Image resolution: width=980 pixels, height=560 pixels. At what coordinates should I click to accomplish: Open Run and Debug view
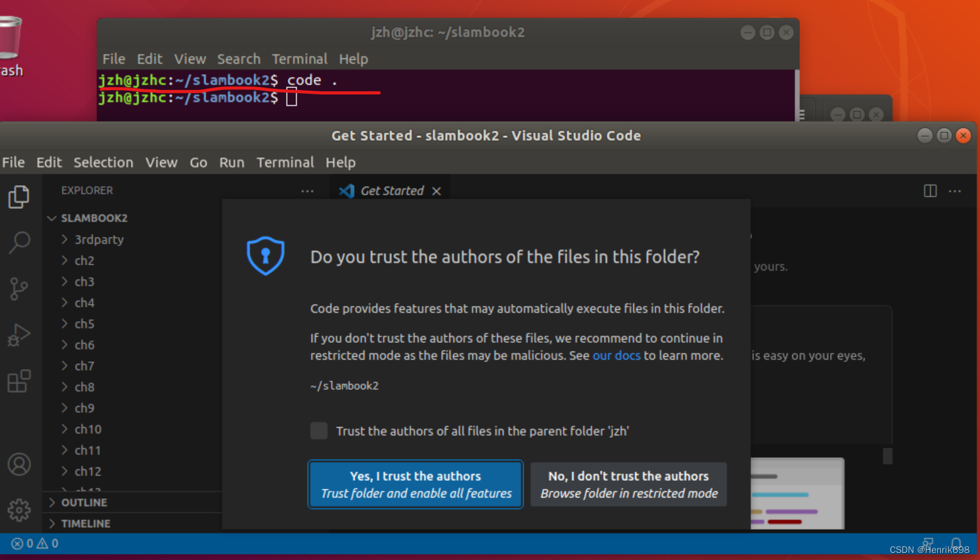click(19, 335)
